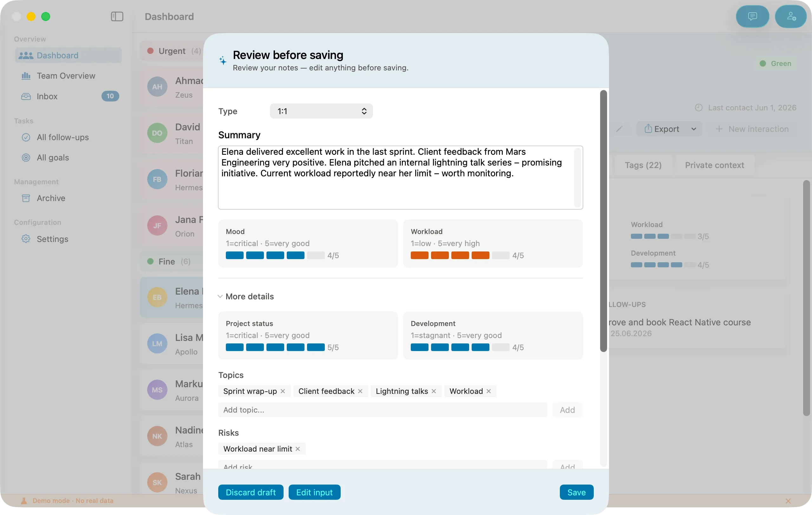
Task: Click the Edit input button
Action: point(314,492)
